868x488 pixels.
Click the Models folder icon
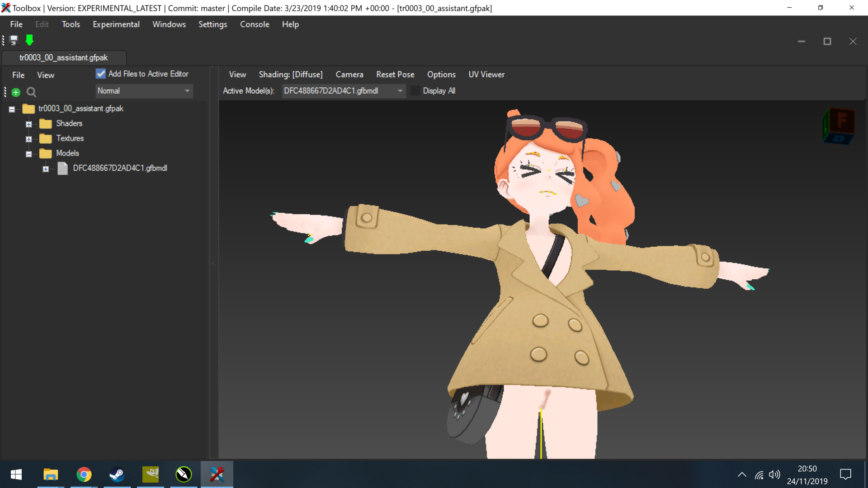pos(45,153)
